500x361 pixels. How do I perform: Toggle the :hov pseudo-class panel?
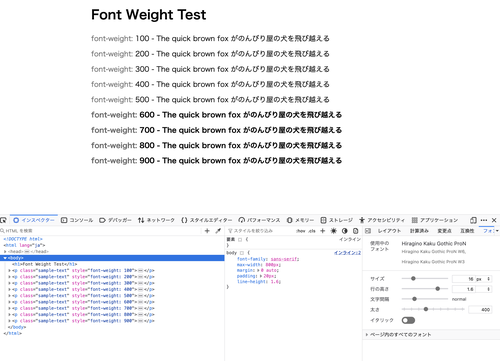(x=301, y=231)
